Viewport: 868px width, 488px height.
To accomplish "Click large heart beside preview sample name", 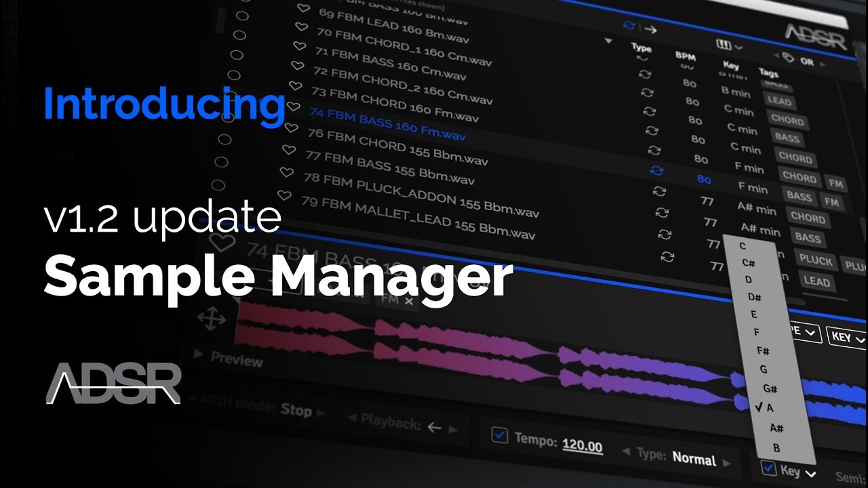I will pos(222,243).
